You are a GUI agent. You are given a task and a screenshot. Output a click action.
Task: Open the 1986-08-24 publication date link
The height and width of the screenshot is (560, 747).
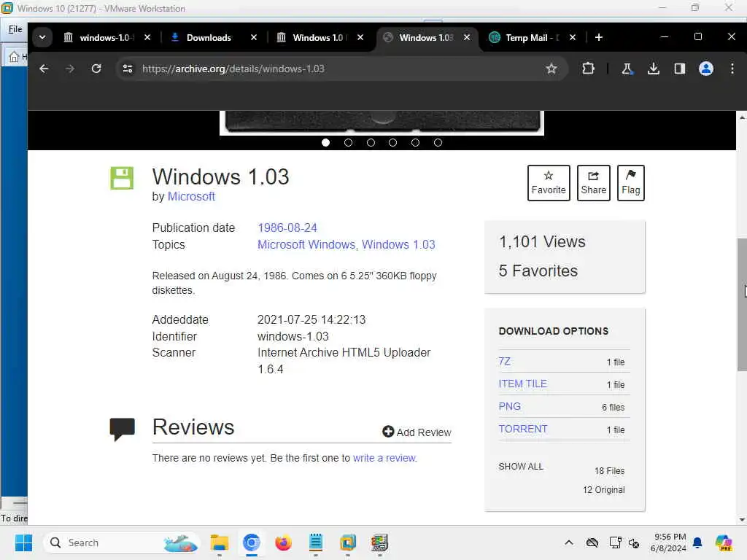[x=287, y=227]
